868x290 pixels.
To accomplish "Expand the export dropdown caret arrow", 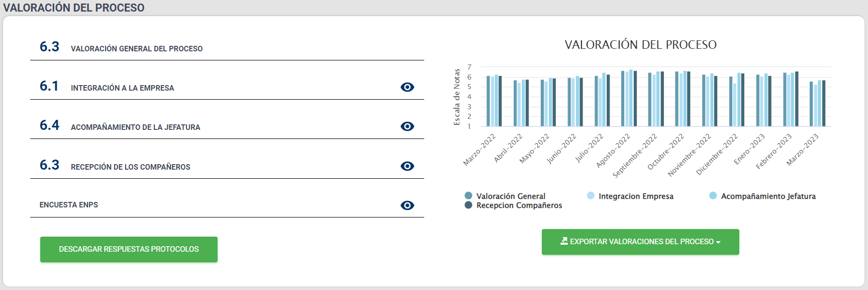I will [x=718, y=242].
